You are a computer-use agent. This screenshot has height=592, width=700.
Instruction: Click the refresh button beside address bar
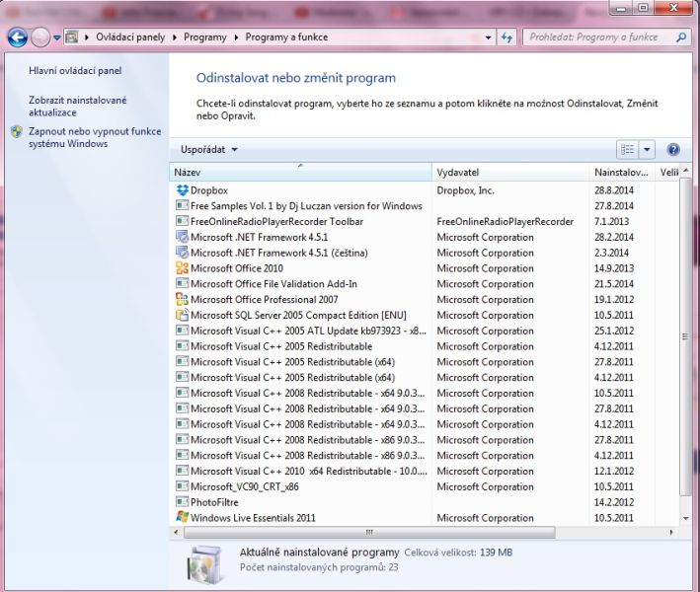(x=507, y=37)
